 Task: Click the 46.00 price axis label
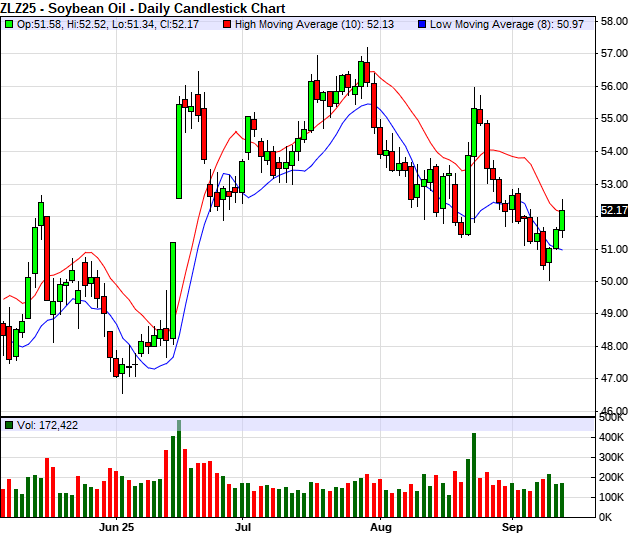pos(615,411)
